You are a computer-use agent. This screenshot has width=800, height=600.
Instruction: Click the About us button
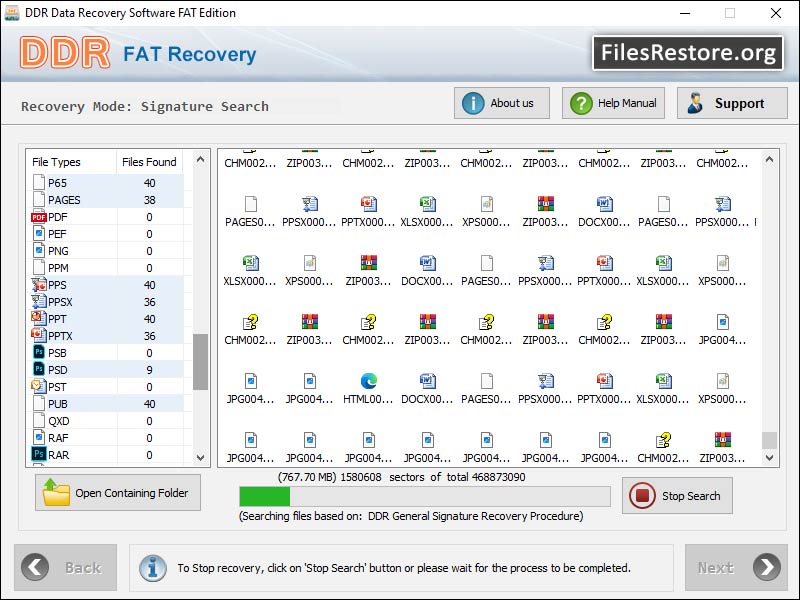click(x=501, y=102)
